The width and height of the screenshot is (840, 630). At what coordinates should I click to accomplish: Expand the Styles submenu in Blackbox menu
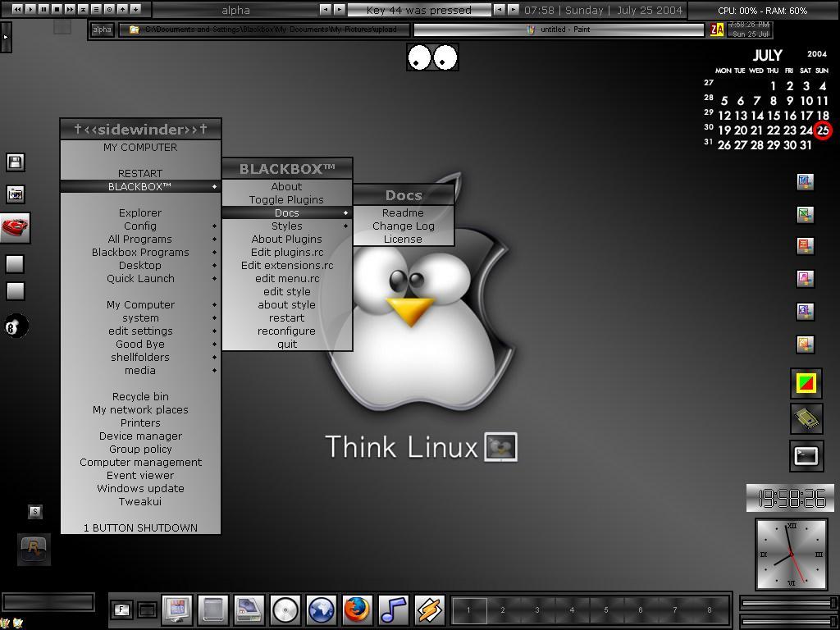click(287, 226)
